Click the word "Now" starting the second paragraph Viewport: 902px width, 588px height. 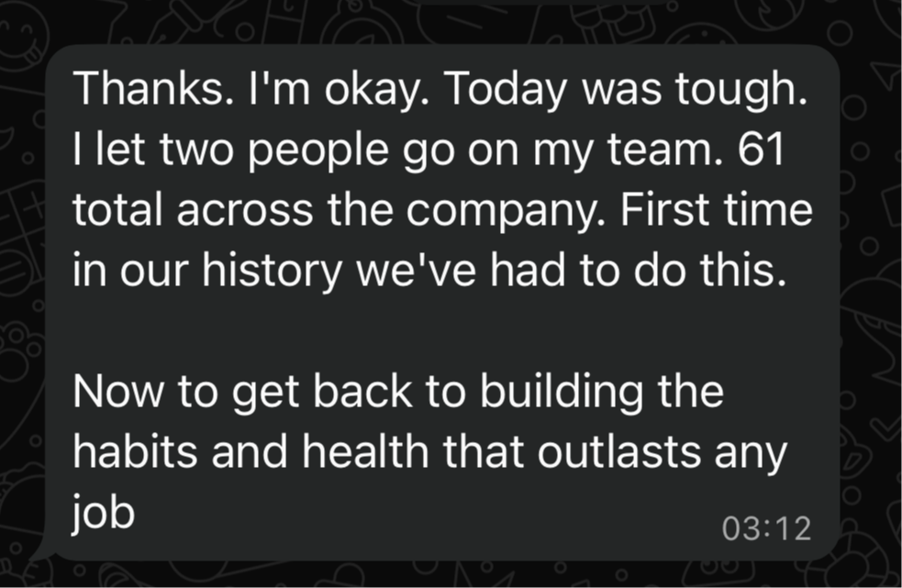tap(118, 391)
